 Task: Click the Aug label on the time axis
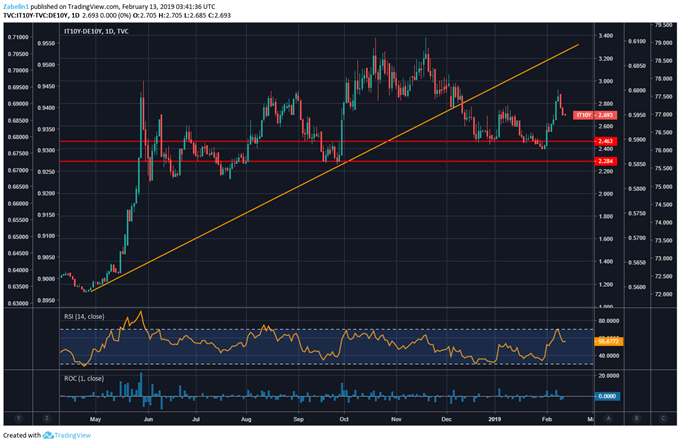246,419
